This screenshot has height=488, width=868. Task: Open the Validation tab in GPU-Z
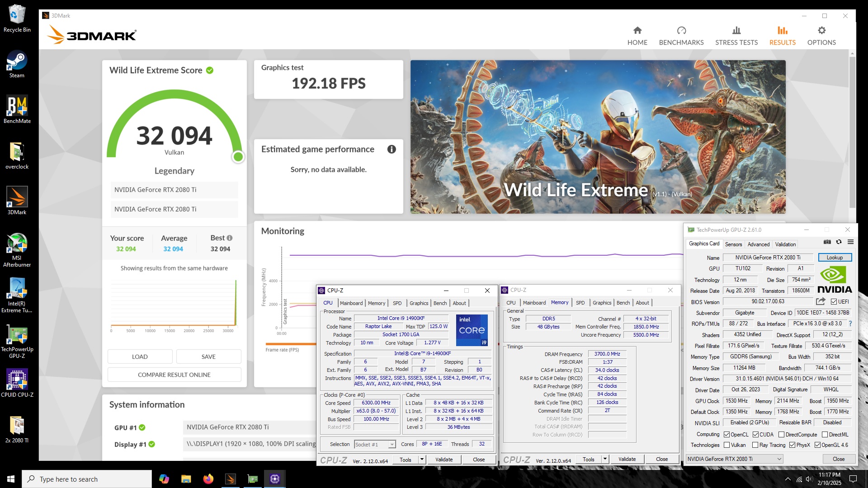coord(785,244)
